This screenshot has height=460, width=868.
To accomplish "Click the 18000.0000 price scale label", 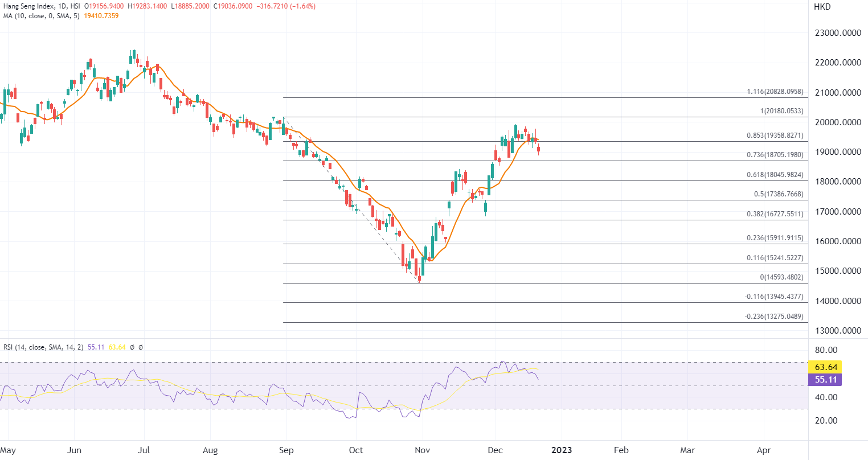I will 838,182.
